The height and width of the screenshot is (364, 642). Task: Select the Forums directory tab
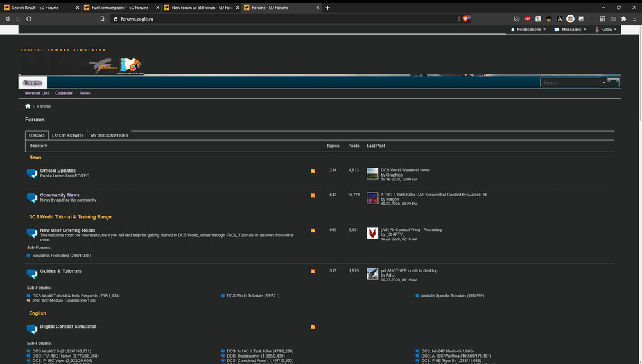tap(37, 135)
